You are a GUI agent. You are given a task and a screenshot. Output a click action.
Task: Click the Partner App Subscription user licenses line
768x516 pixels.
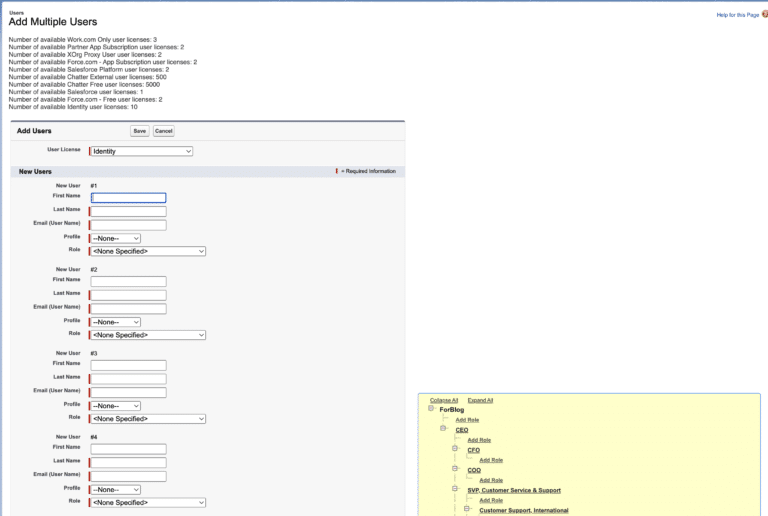[x=96, y=47]
